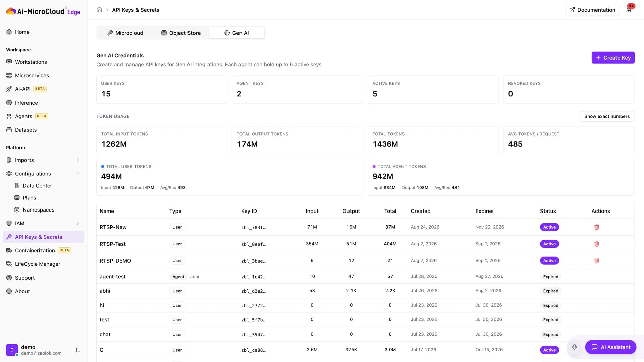Select the Gen AI tab
644x362 pixels.
click(x=236, y=33)
